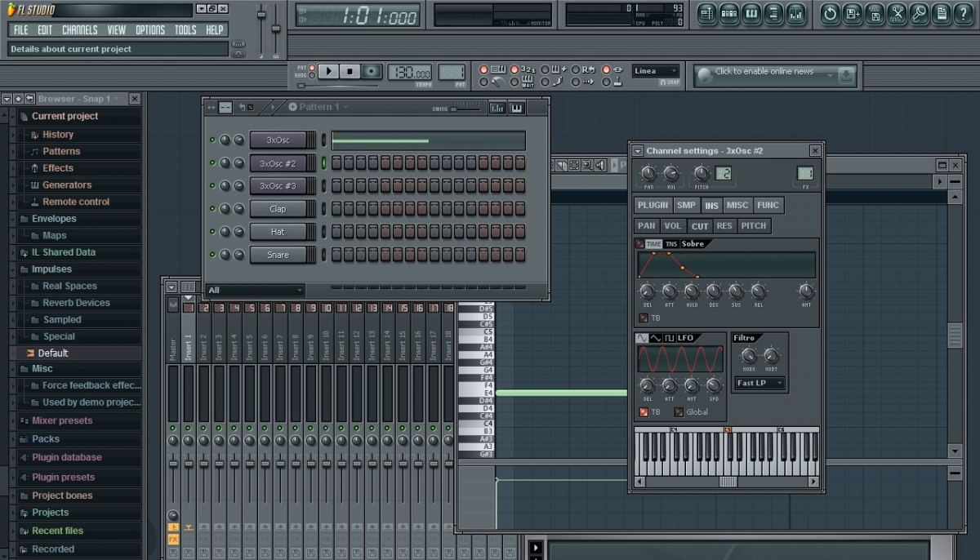Switch to the MISC tab in Channel settings
This screenshot has width=980, height=560.
point(737,206)
